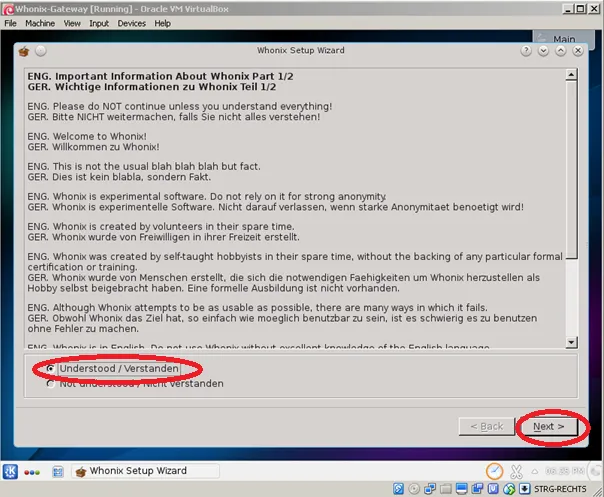Open the Machine menu
The height and width of the screenshot is (497, 604).
[40, 24]
